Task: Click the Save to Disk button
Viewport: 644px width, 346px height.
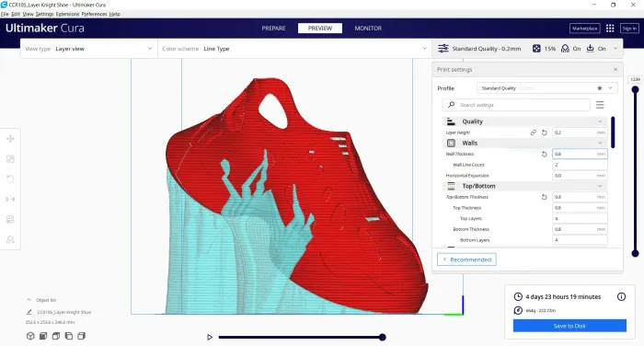Action: (x=569, y=326)
